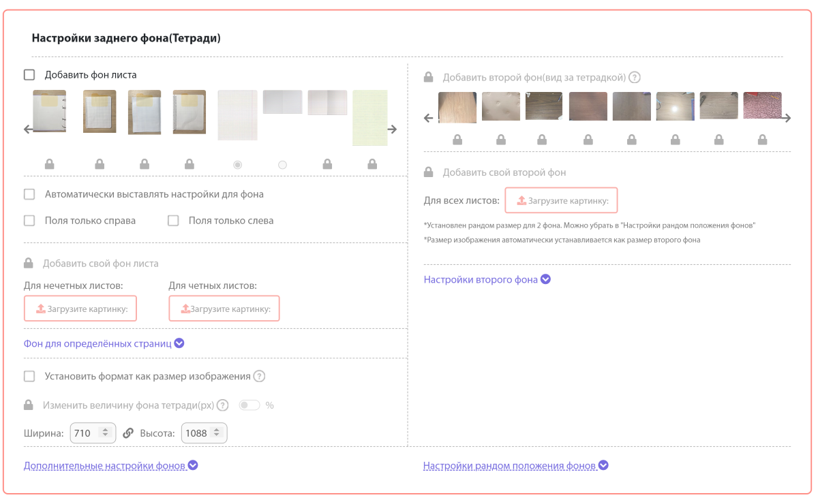This screenshot has height=504, width=818.
Task: Upload image for Для четных листов
Action: (224, 309)
